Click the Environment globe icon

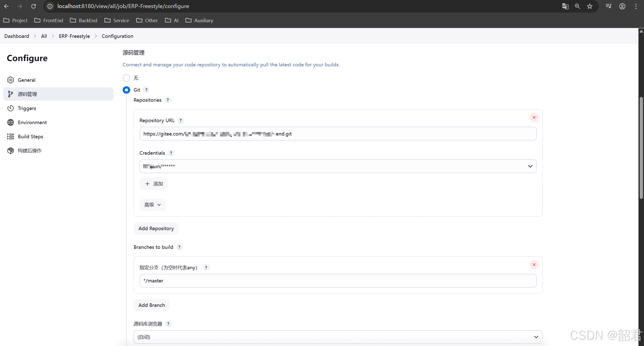click(x=10, y=122)
